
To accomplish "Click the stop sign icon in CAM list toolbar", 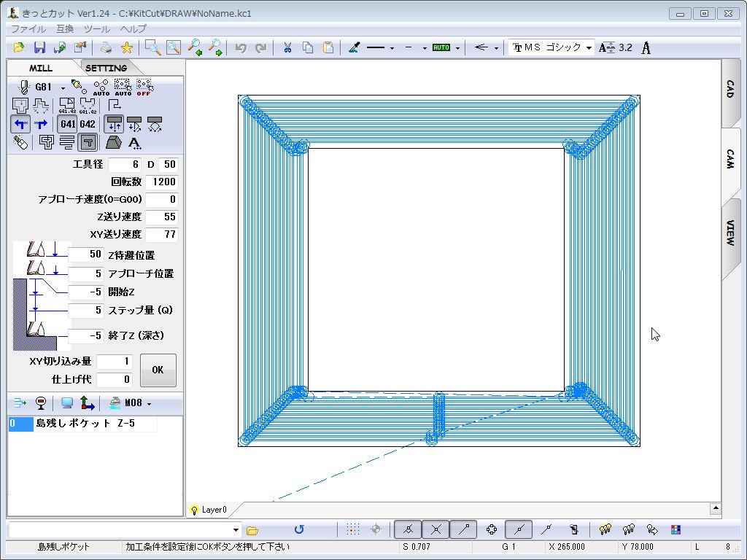I will [41, 403].
